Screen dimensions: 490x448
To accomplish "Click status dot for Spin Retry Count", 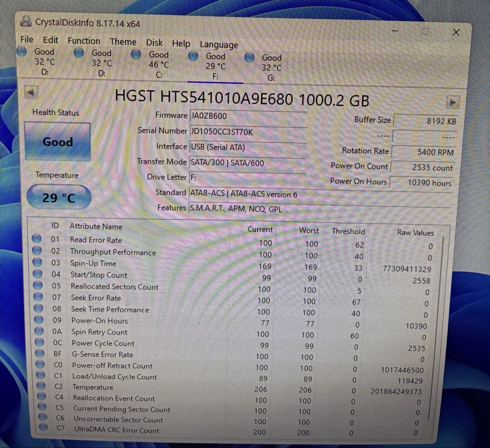I will pos(39,331).
